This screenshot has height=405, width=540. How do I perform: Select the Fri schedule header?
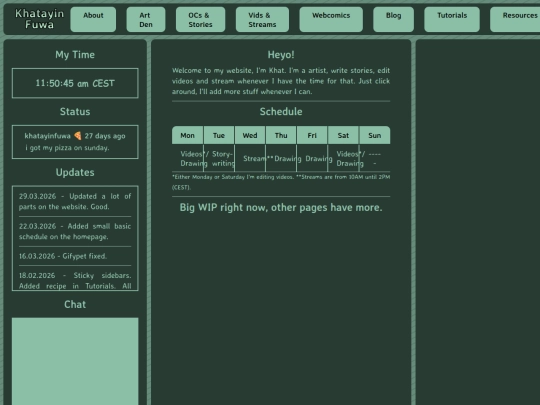pos(312,135)
